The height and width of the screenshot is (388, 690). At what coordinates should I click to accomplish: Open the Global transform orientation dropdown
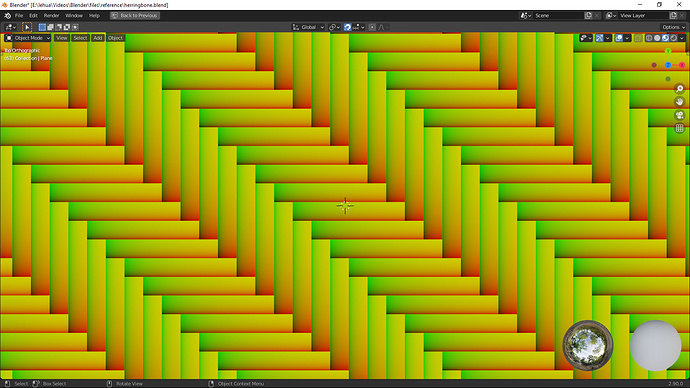click(x=308, y=27)
